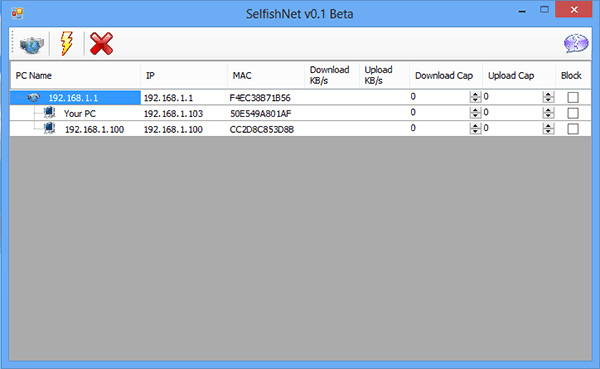This screenshot has height=369, width=600.
Task: Click the computer icon beside 192.168.1.100
Action: pos(49,129)
